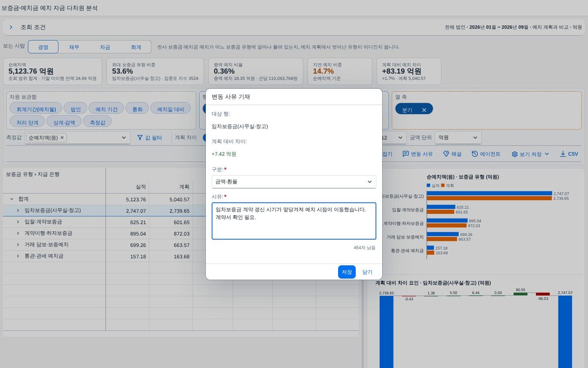Click the 2,739.65 plan cell
Screen dimensions: 588x368
tap(171, 210)
